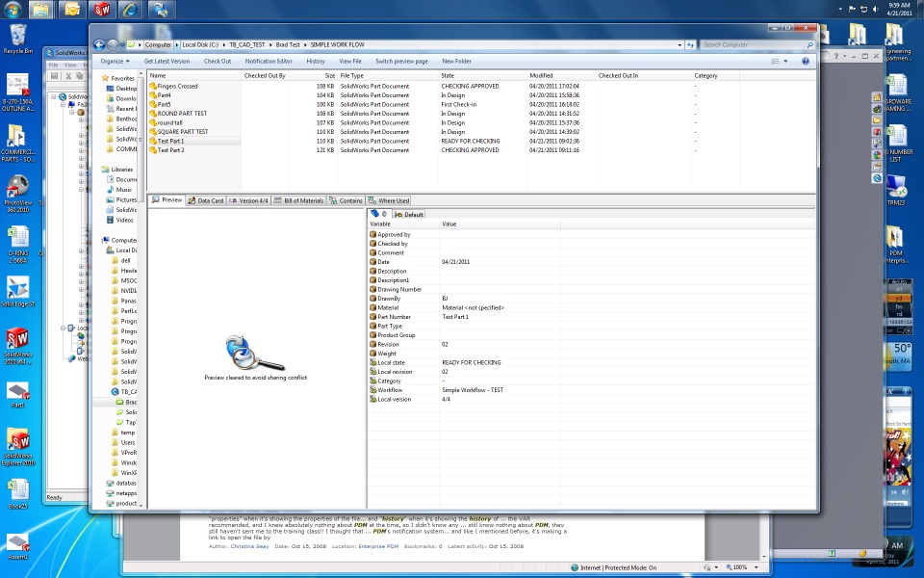Click the Save icon in SolidWorks Explorer window
Screen dimensions: 924x578
point(55,76)
